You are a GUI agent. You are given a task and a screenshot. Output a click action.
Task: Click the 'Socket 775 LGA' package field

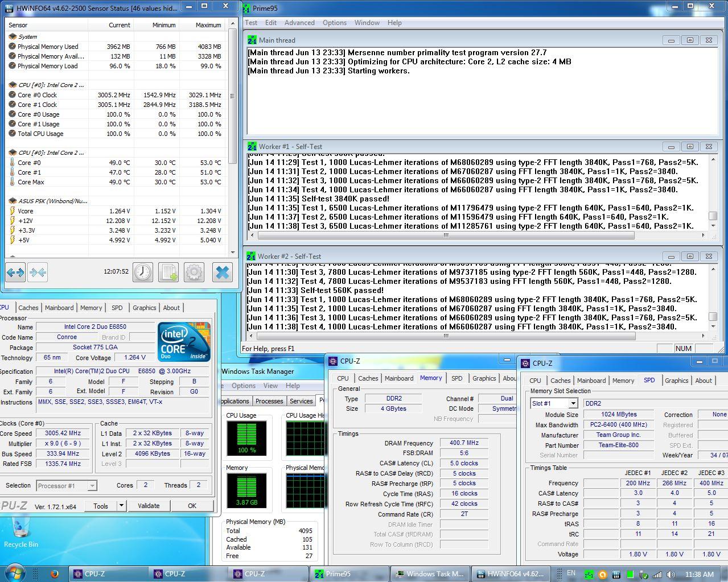coord(95,347)
